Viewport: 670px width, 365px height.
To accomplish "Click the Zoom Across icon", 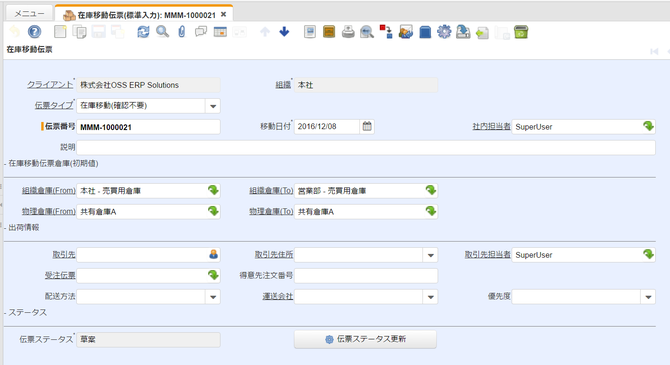I will click(x=367, y=32).
